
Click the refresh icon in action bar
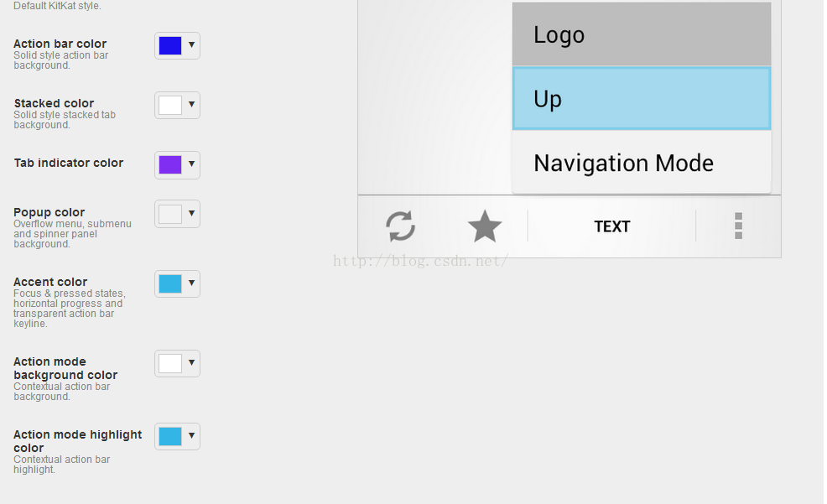pos(400,226)
